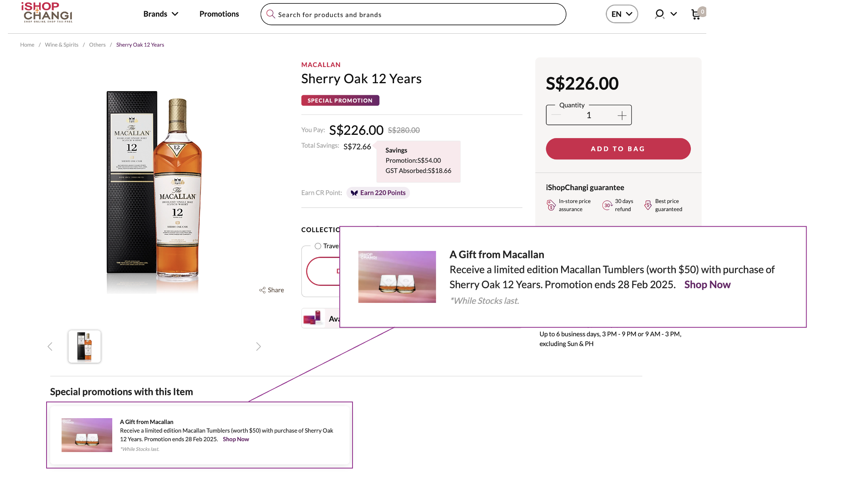The image size is (868, 486).
Task: Increase quantity with the plus icon
Action: click(621, 116)
